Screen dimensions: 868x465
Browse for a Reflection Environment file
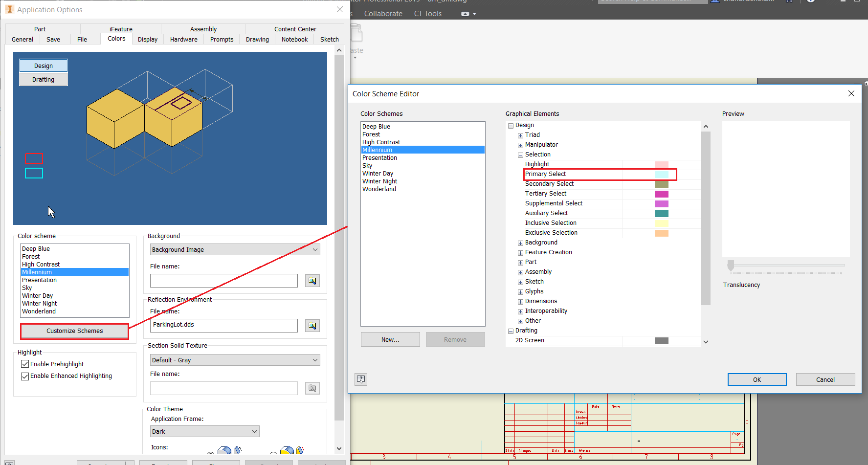click(312, 325)
